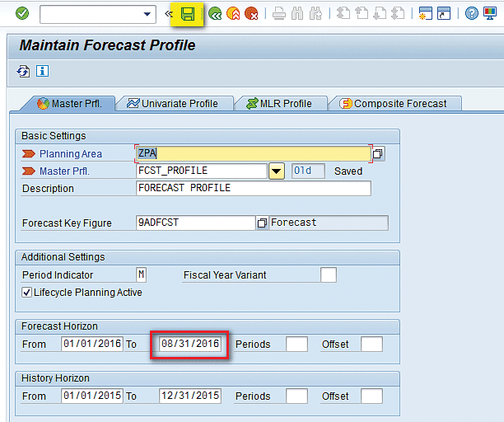The height and width of the screenshot is (422, 504).
Task: Click the Forecast Horizon To date field
Action: pyautogui.click(x=191, y=344)
